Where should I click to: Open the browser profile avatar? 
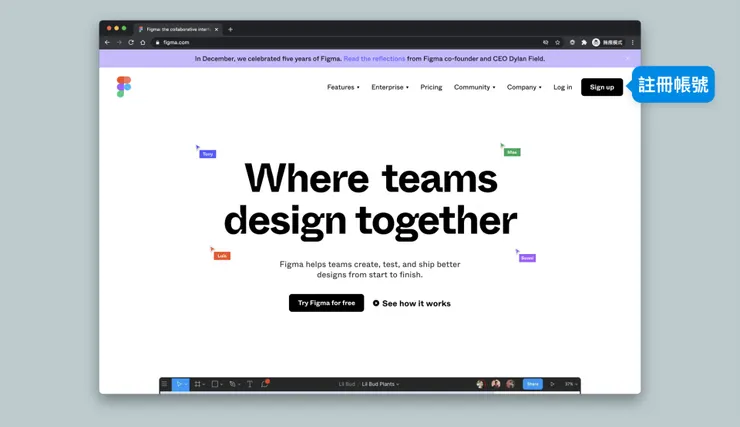pos(596,42)
